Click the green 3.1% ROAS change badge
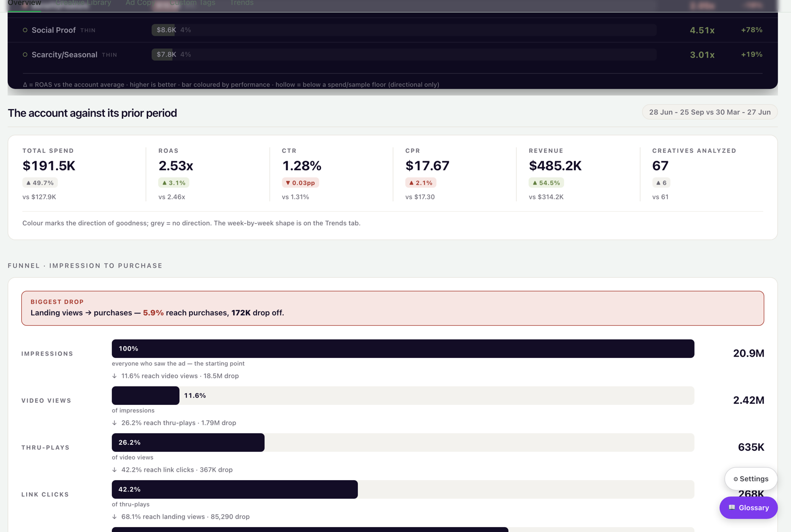Image resolution: width=791 pixels, height=532 pixels. click(174, 183)
